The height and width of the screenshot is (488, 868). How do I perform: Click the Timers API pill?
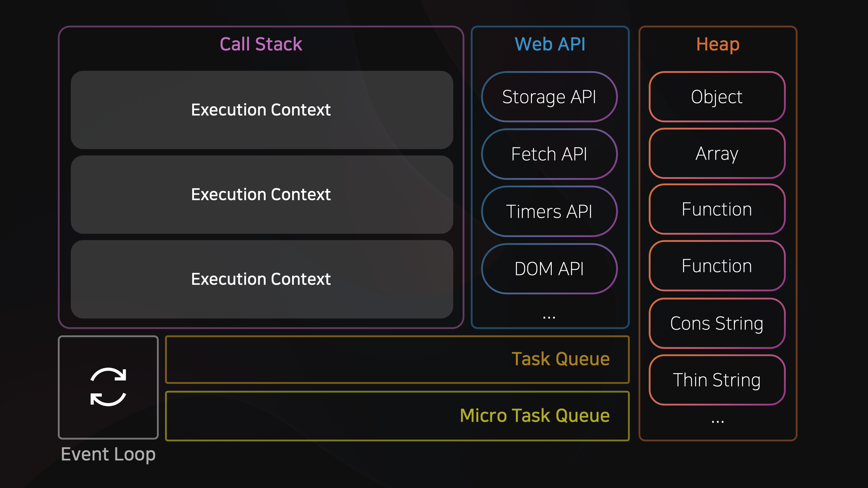click(549, 211)
